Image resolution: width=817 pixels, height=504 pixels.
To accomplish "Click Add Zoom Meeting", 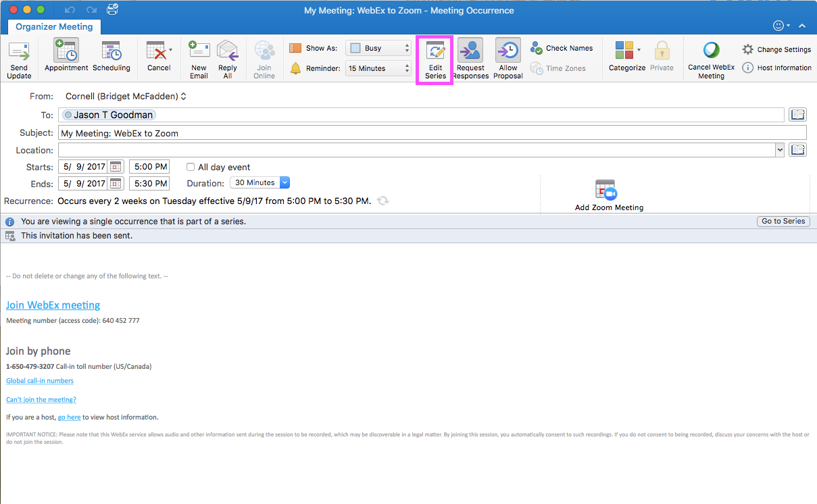I will tap(609, 196).
